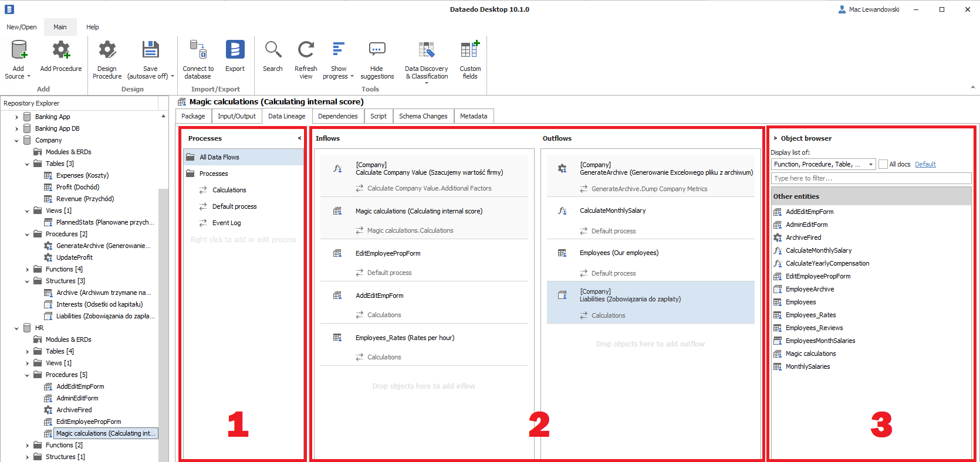Viewport: 980px width, 462px height.
Task: Click the Add Source database icon
Action: [x=19, y=51]
